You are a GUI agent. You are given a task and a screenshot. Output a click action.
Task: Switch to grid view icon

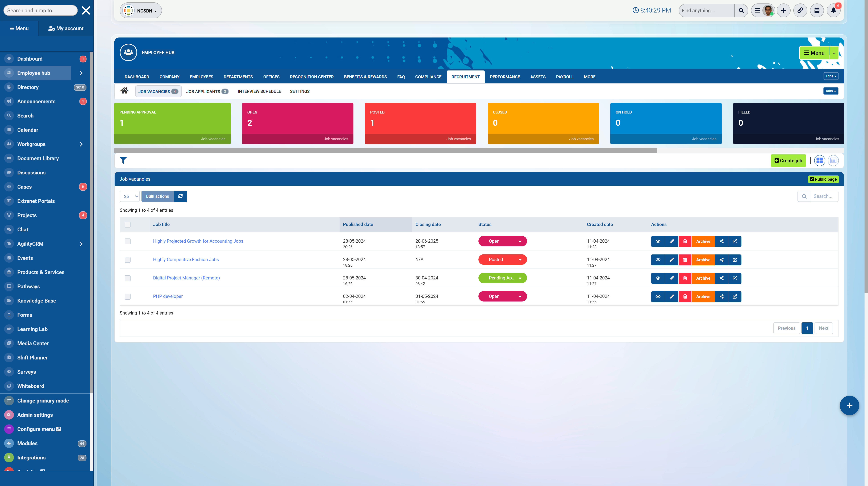[819, 160]
